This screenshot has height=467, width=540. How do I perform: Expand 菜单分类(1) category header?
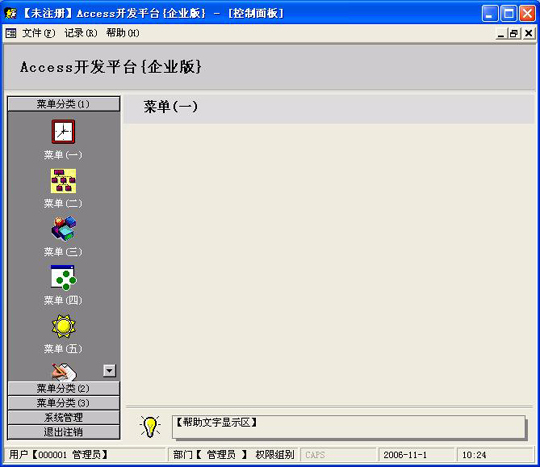(64, 104)
